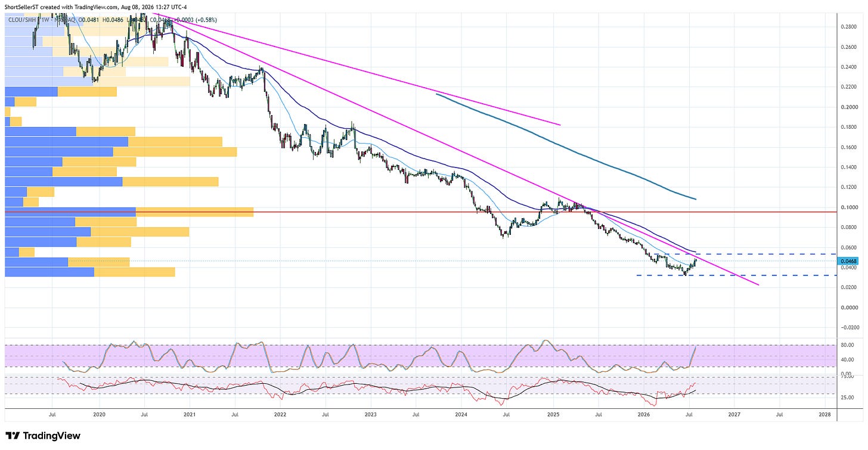Click the 0.1600 price axis label
This screenshot has height=450, width=868.
(848, 147)
